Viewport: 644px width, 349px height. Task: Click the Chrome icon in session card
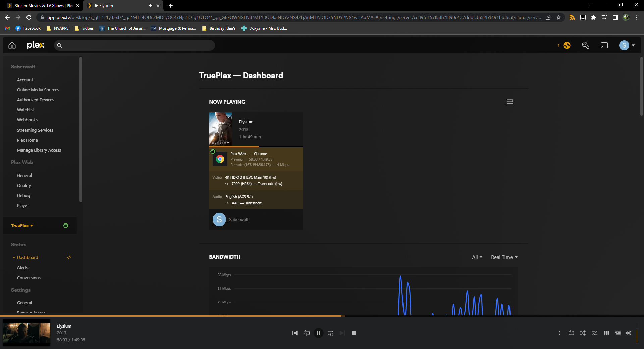(x=220, y=159)
